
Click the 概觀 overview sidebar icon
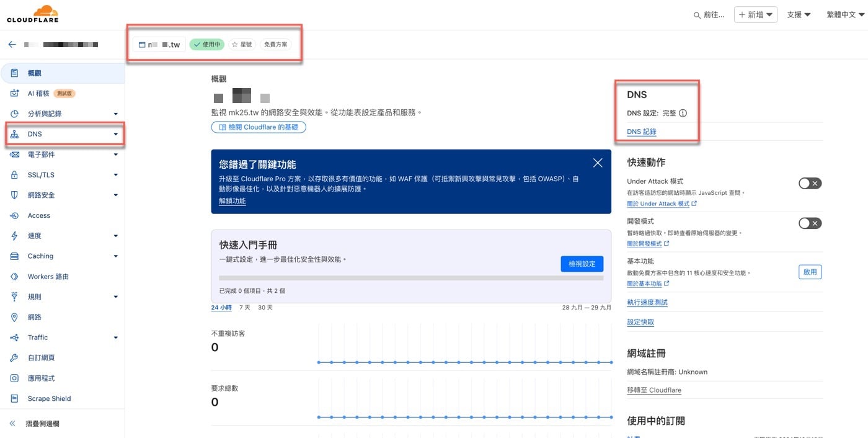pos(15,73)
